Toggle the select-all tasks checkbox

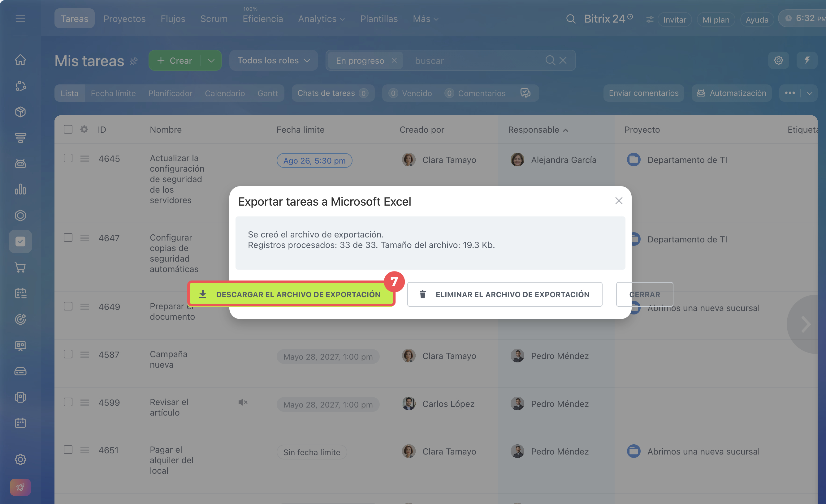click(68, 129)
